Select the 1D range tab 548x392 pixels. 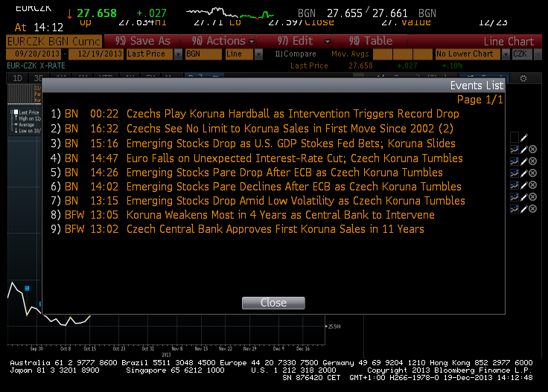point(17,78)
